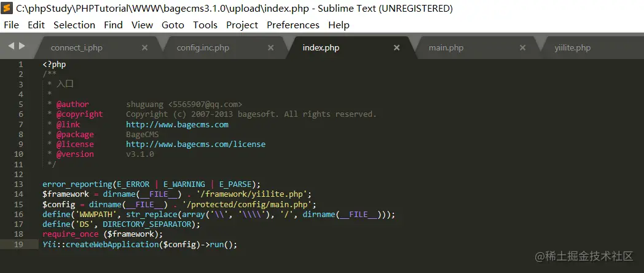Image resolution: width=644 pixels, height=273 pixels.
Task: Click the @license annotation
Action: tap(75, 144)
